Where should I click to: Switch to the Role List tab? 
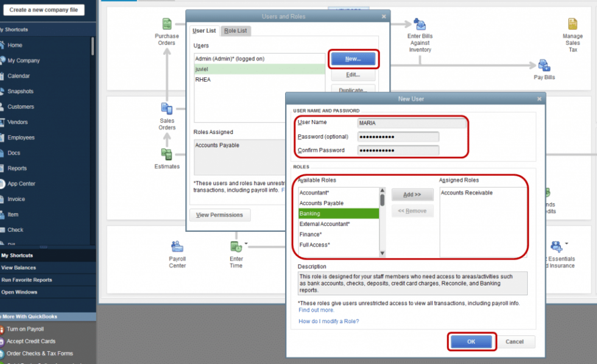[x=235, y=31]
